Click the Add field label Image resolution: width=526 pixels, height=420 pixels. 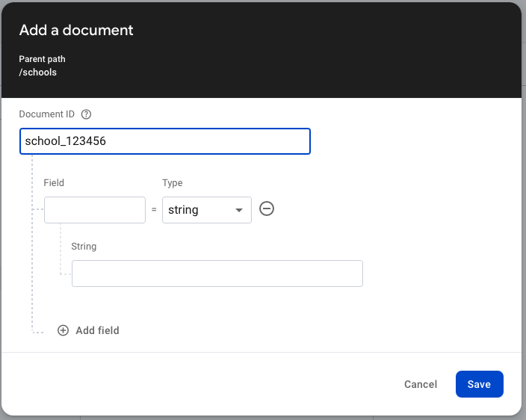click(98, 330)
